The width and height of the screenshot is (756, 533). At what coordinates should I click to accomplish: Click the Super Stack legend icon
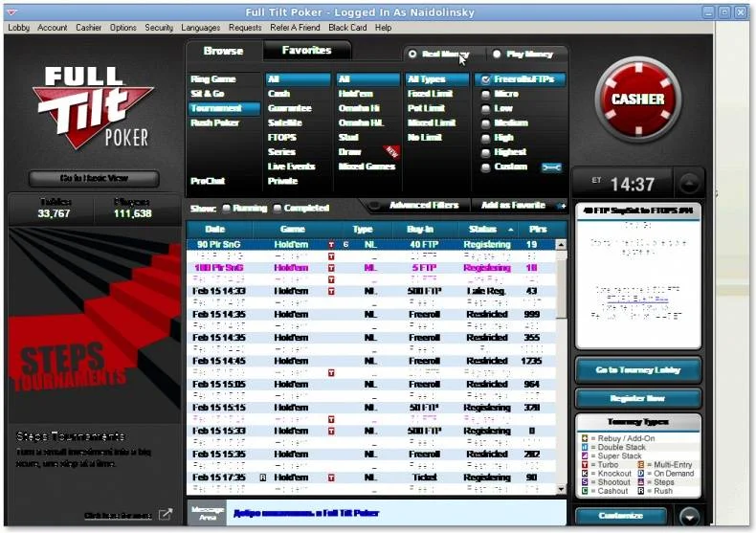coord(585,455)
